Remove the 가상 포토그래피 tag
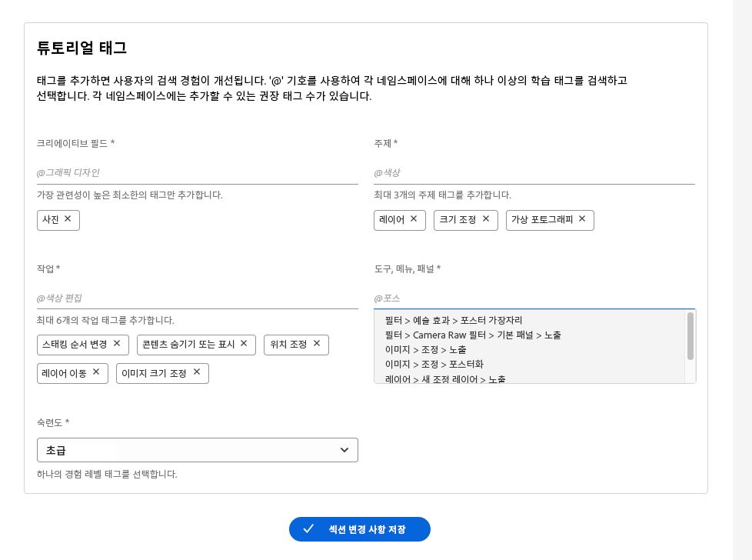Image resolution: width=752 pixels, height=560 pixels. [582, 219]
